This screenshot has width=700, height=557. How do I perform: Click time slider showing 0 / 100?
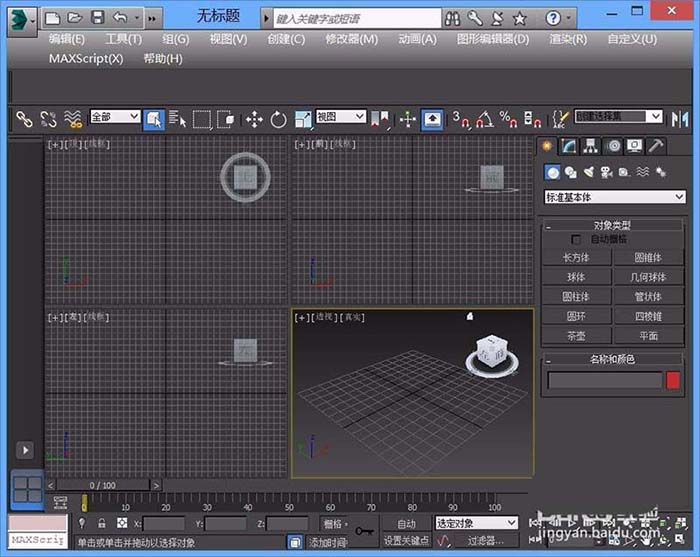click(103, 485)
